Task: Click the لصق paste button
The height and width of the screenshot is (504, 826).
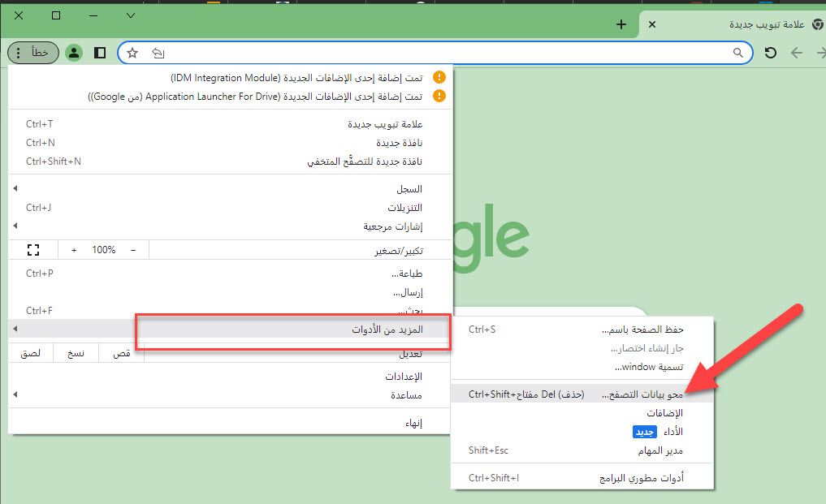Action: pyautogui.click(x=31, y=353)
